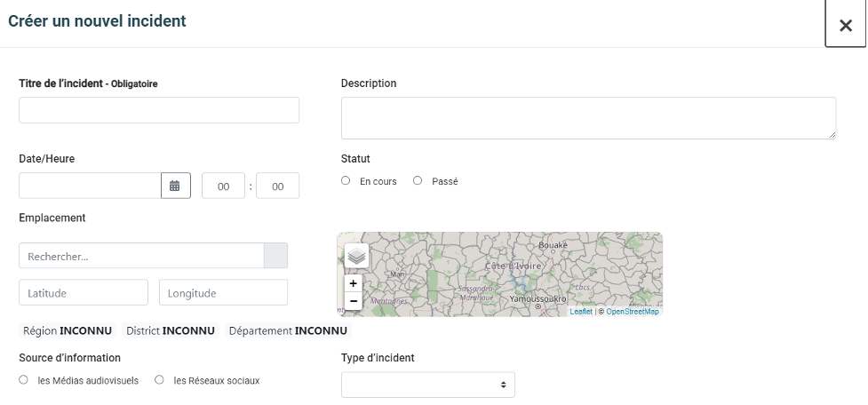Click Yamoussoukro on the map

[x=538, y=299]
